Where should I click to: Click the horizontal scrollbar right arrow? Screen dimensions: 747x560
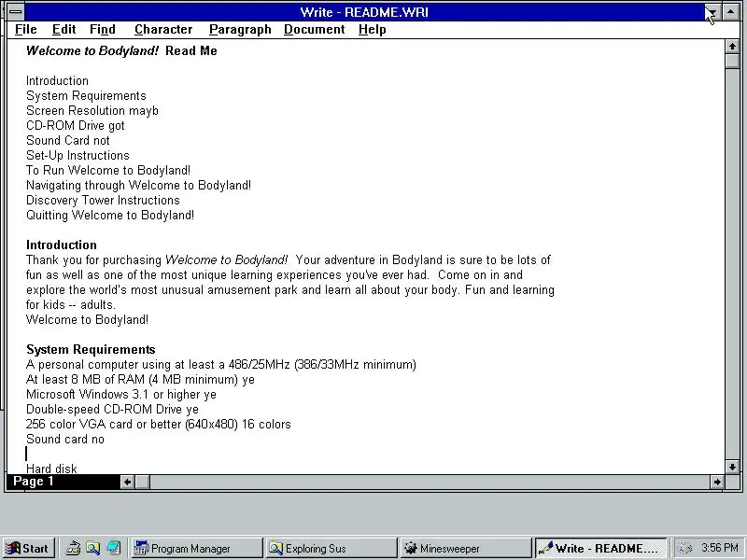click(x=717, y=482)
